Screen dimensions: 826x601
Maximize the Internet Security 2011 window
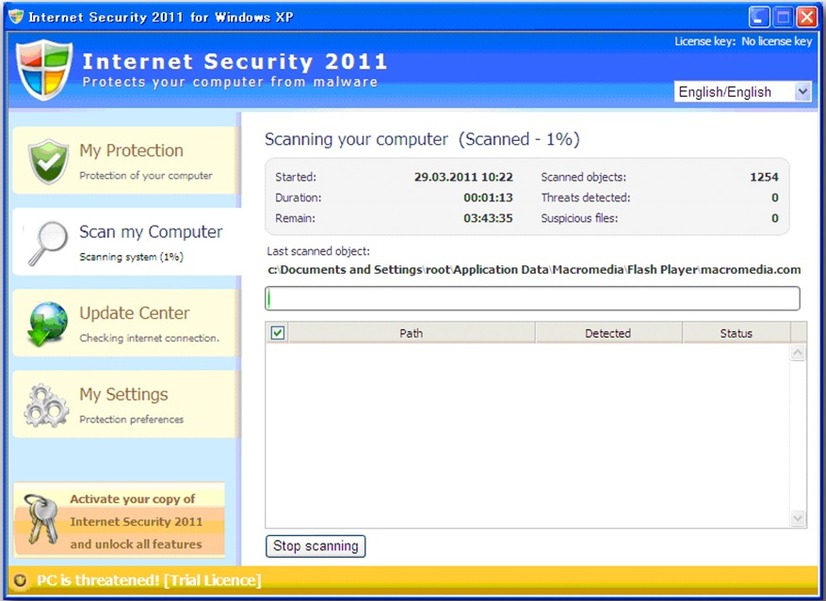(783, 17)
